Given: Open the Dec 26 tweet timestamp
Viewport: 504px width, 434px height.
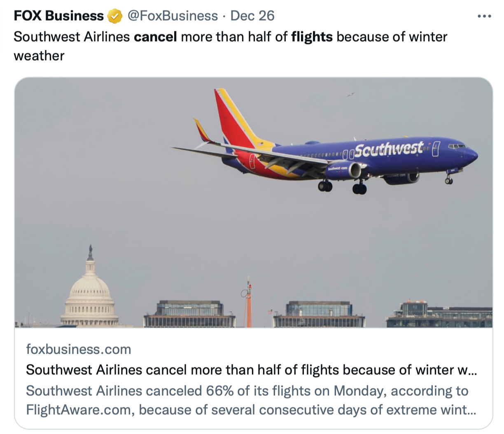Looking at the screenshot, I should pos(252,16).
